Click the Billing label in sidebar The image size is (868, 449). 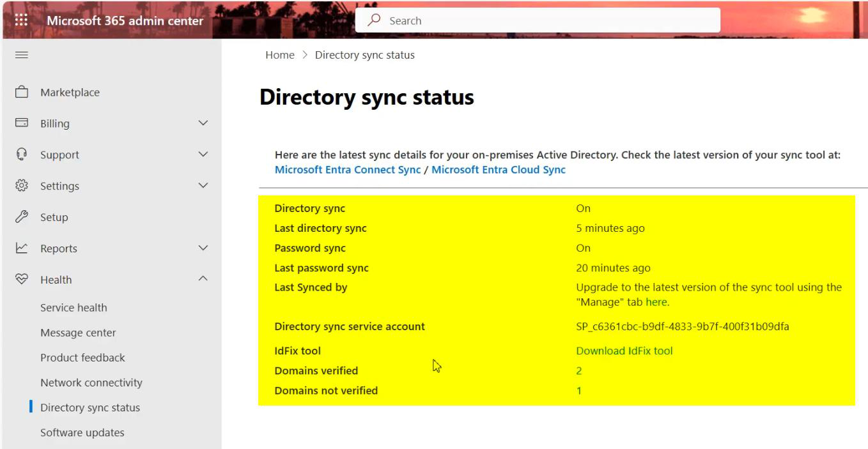[55, 124]
